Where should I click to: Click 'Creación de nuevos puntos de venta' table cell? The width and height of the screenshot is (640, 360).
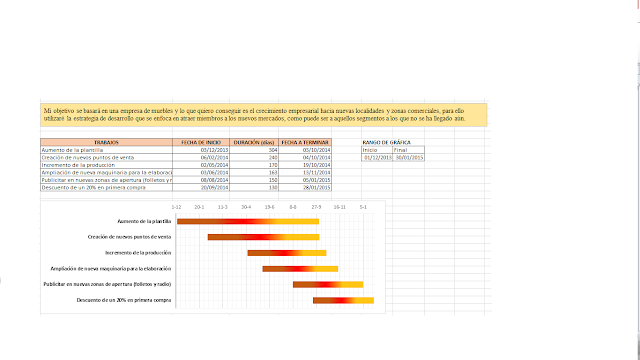[106, 158]
